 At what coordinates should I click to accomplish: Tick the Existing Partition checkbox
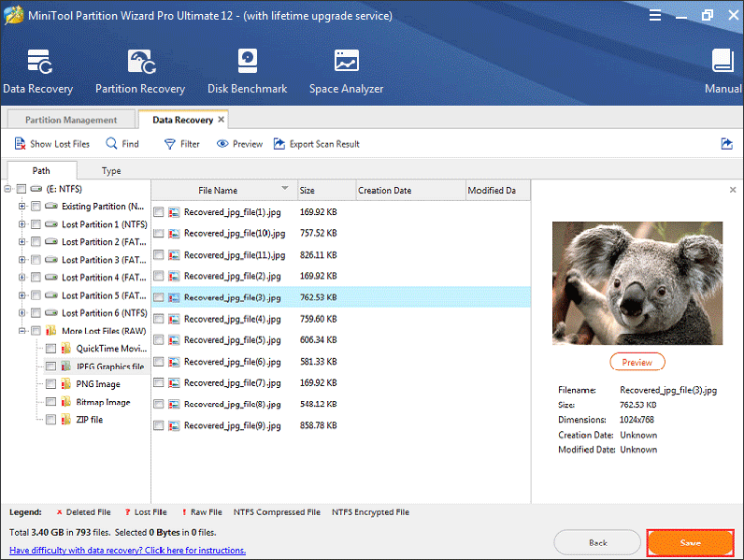pos(36,207)
